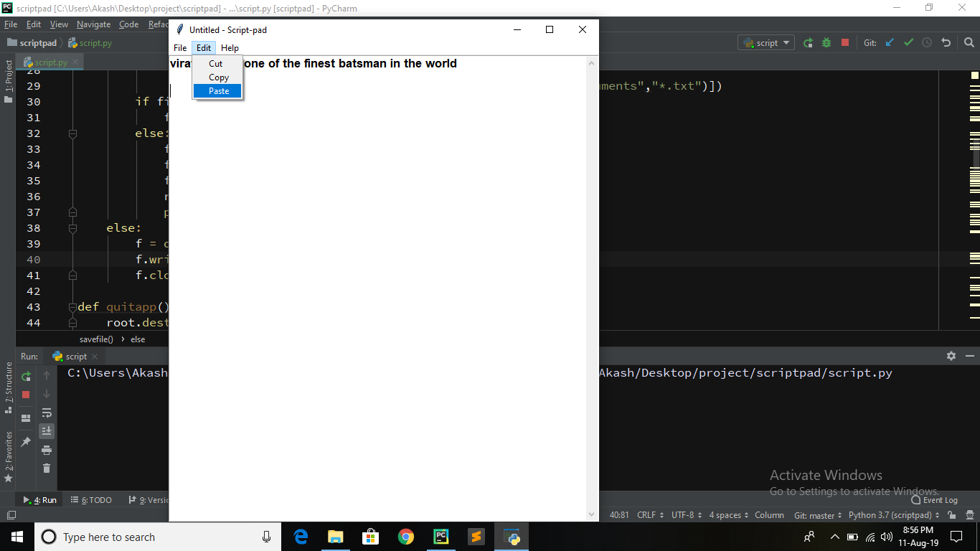Open the Help menu in Script-pad
Viewport: 980px width, 551px height.
pyautogui.click(x=230, y=47)
